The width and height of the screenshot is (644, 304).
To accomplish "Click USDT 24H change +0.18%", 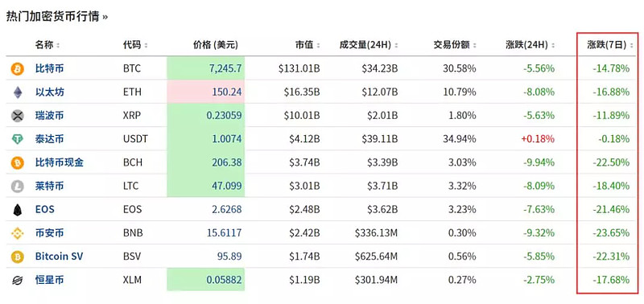I will (538, 139).
